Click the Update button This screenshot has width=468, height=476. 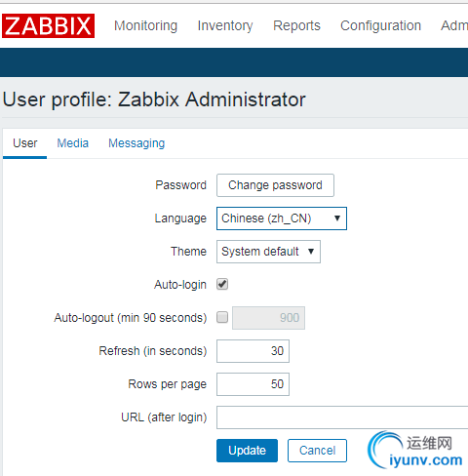coord(247,451)
